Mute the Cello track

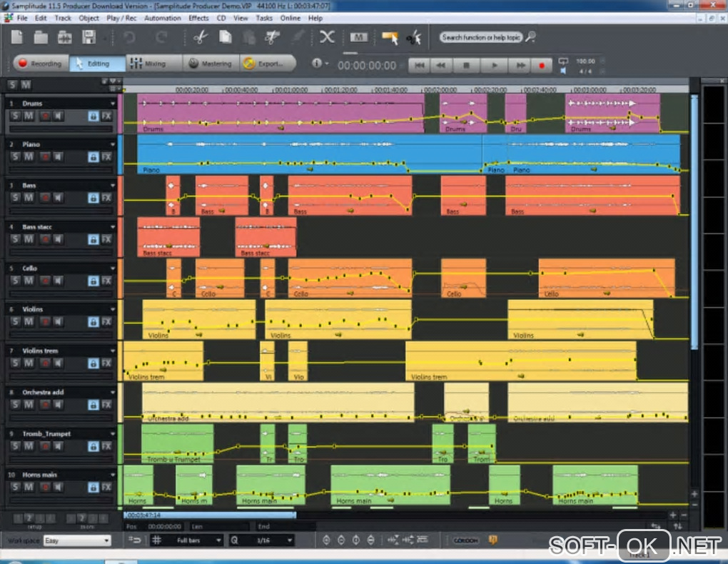click(29, 281)
